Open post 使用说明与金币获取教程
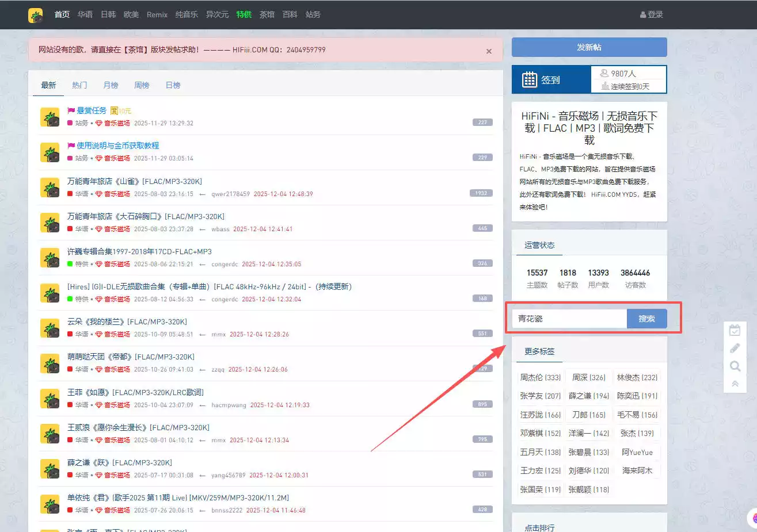Screen dimensions: 757x532 (118, 146)
